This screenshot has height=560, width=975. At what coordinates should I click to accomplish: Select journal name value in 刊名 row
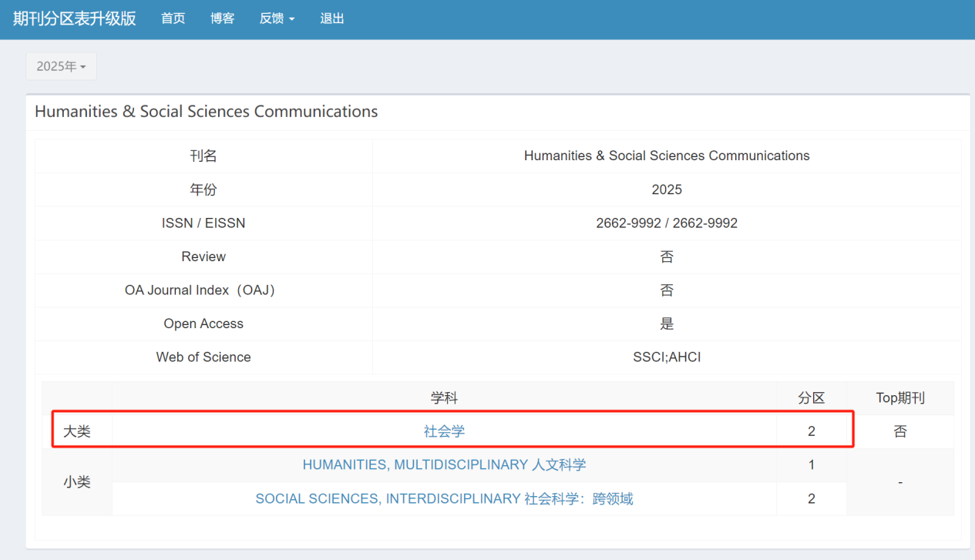click(x=667, y=156)
